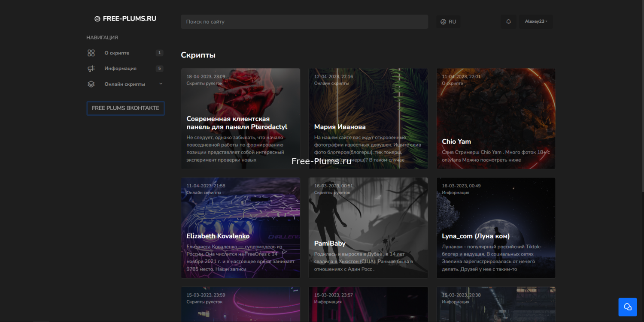
Task: Open the chat bubble button
Action: point(628,307)
